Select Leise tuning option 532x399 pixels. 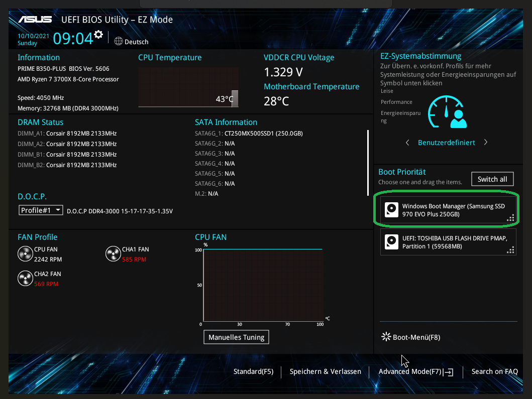click(387, 91)
